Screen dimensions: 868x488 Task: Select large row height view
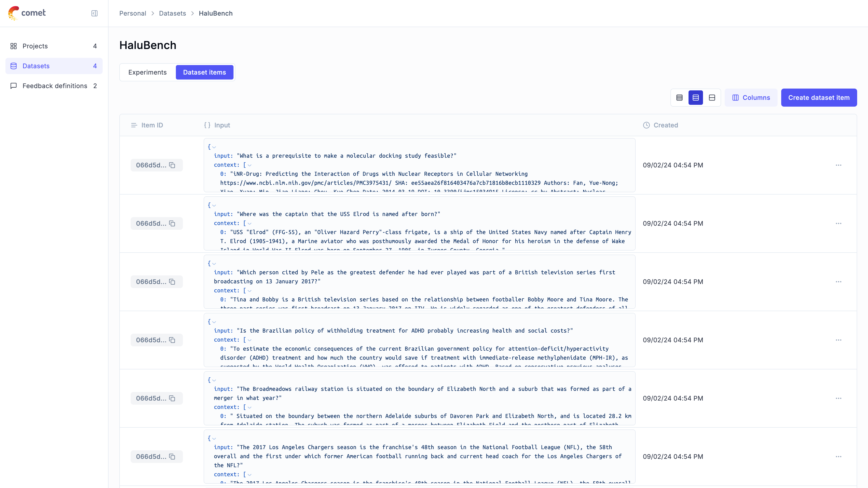pos(712,98)
